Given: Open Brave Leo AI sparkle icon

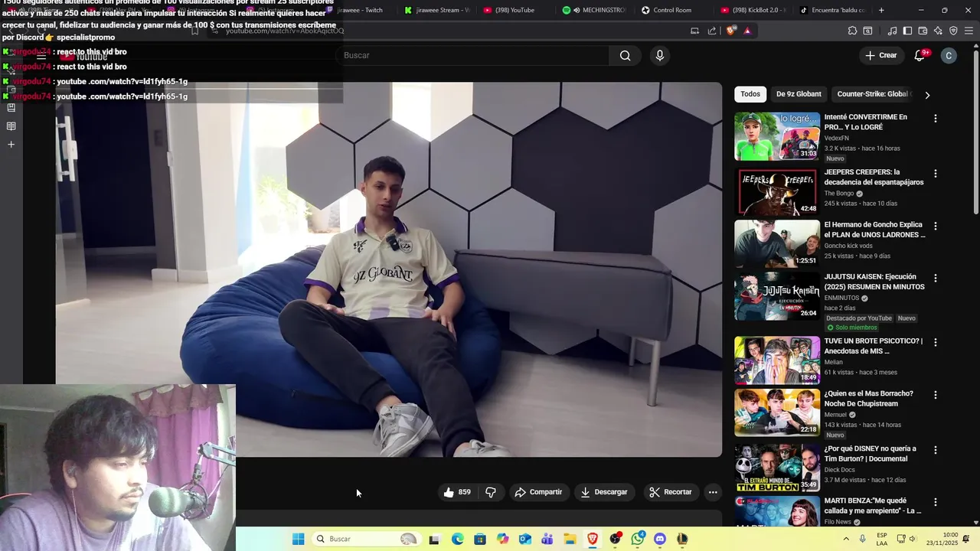Looking at the screenshot, I should [938, 31].
